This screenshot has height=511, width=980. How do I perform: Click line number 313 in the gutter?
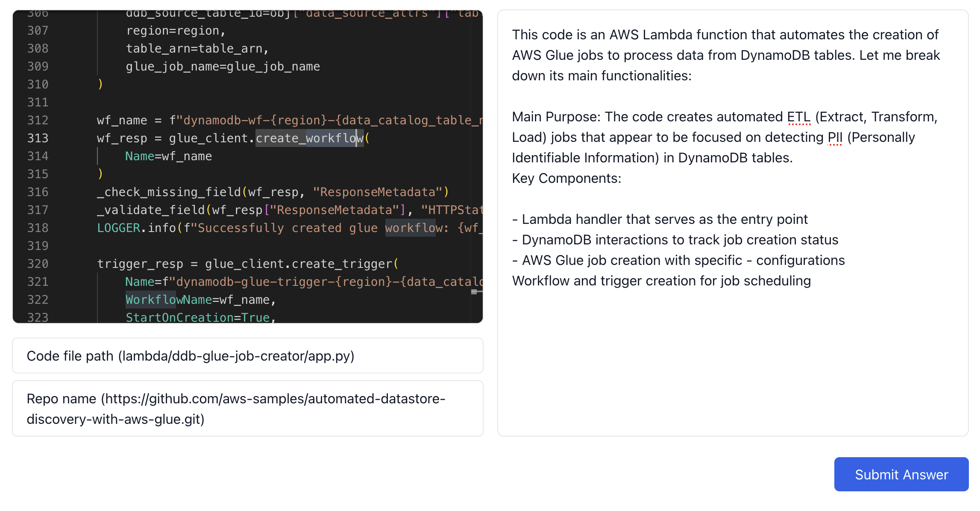(x=38, y=138)
